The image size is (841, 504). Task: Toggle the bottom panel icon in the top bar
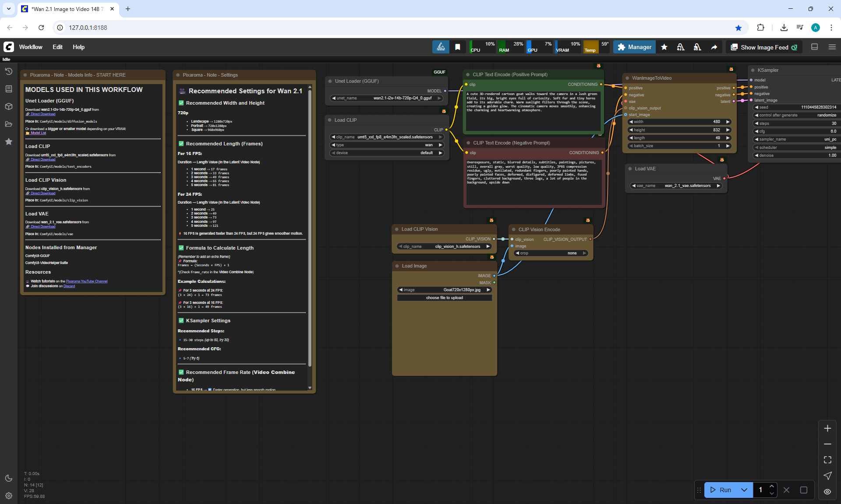[815, 47]
